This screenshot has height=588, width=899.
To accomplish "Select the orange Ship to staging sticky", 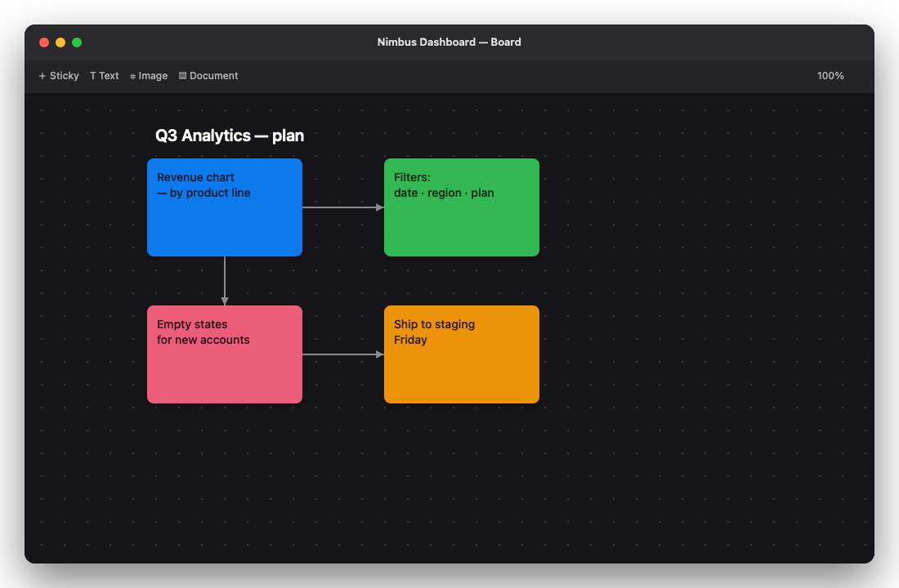I will tap(461, 354).
